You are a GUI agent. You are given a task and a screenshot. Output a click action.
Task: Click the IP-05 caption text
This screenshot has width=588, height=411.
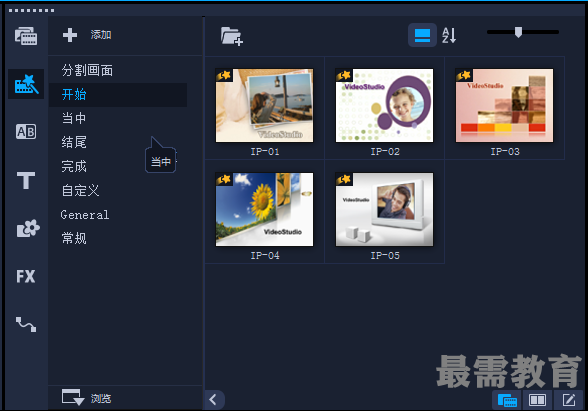(x=385, y=256)
